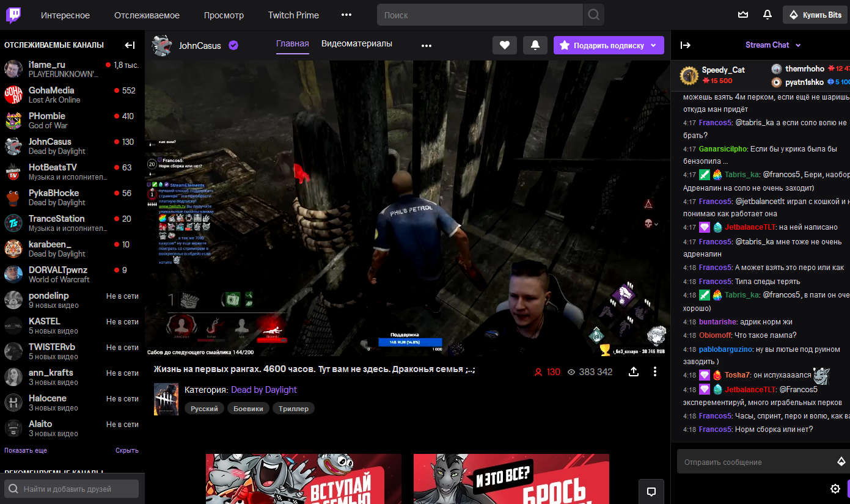Viewport: 850px width, 504px height.
Task: Follow channel with the heart button
Action: [x=505, y=45]
